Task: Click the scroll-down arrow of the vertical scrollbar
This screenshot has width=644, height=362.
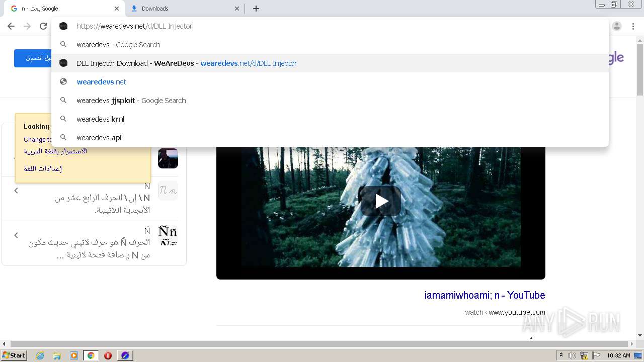Action: pyautogui.click(x=640, y=336)
